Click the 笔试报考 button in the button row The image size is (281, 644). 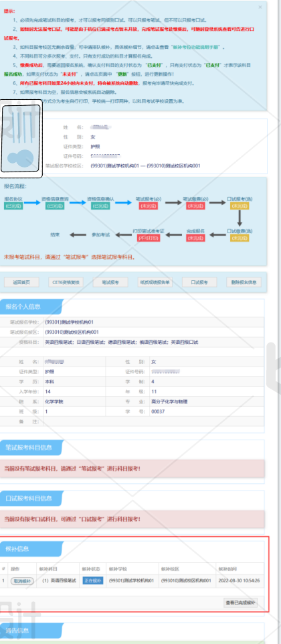pyautogui.click(x=110, y=282)
